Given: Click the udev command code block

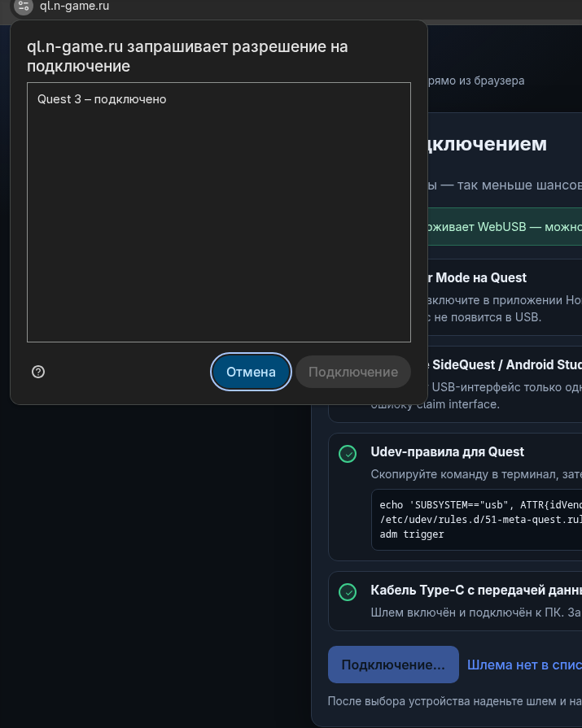Looking at the screenshot, I should 476,520.
